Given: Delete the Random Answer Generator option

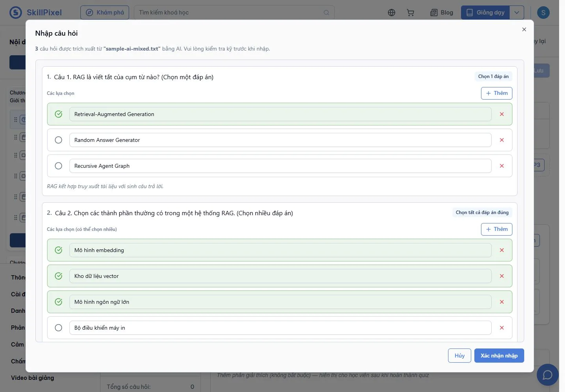Looking at the screenshot, I should point(501,140).
